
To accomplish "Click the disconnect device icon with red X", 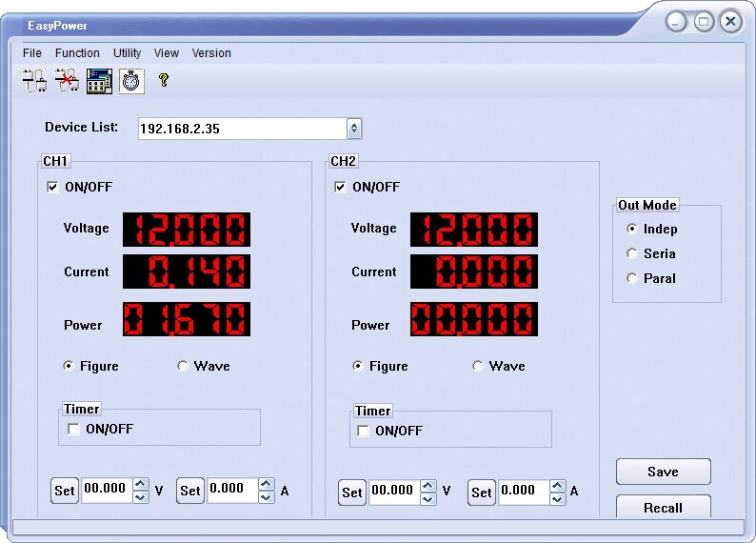I will coord(67,81).
